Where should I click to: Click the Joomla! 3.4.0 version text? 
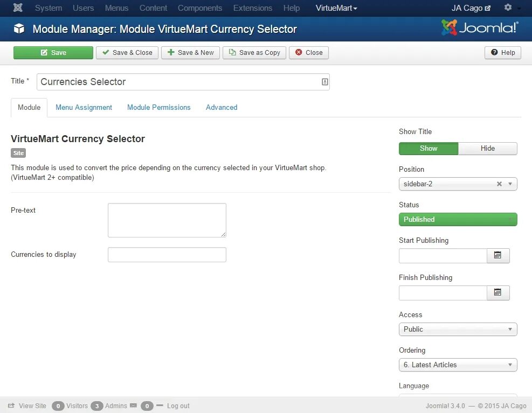tap(445, 406)
